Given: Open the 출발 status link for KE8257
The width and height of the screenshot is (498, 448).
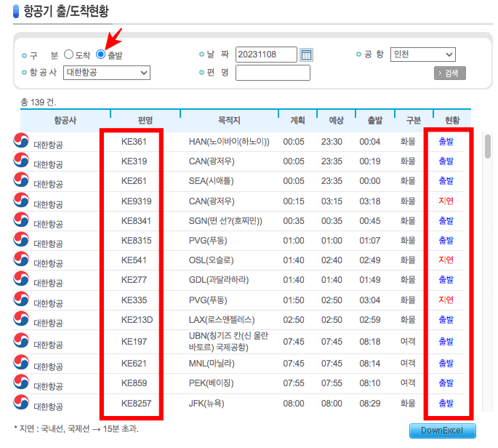Looking at the screenshot, I should (446, 403).
